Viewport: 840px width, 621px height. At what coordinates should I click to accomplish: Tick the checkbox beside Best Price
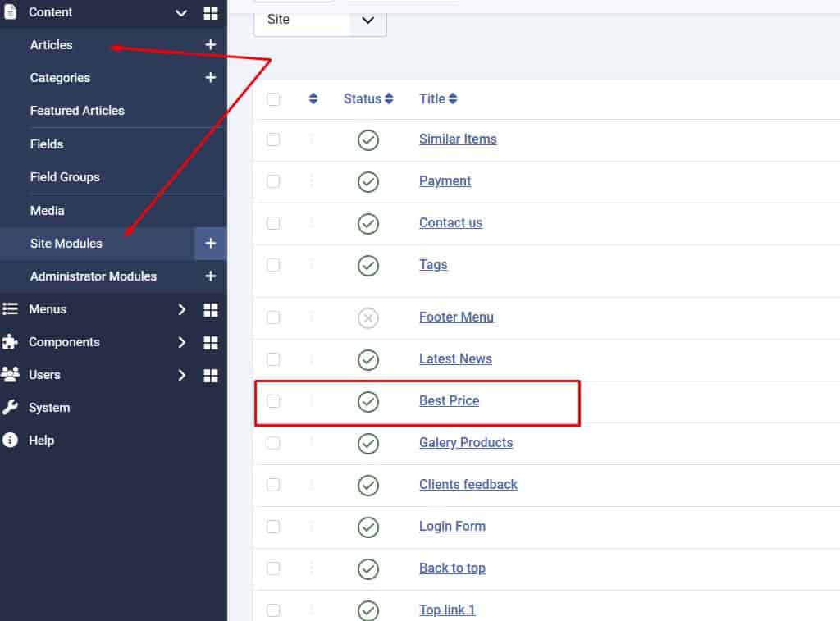[x=273, y=401]
